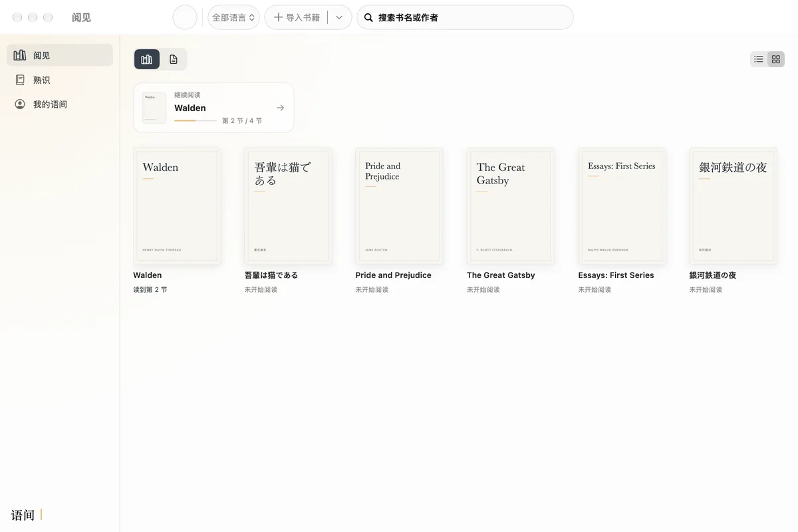Open The Great Gatsby book cover
This screenshot has height=532, width=798.
511,206
